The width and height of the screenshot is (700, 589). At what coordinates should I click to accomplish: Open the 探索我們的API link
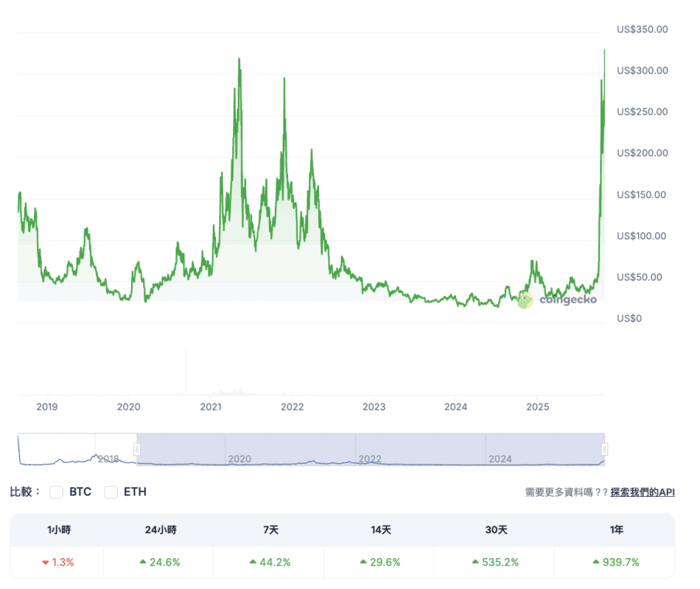[x=642, y=492]
